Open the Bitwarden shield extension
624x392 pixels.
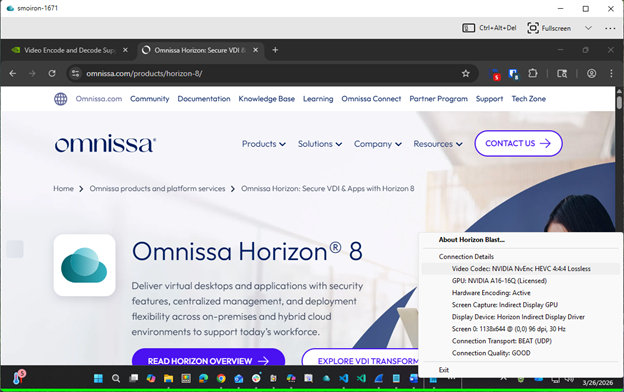pyautogui.click(x=513, y=74)
